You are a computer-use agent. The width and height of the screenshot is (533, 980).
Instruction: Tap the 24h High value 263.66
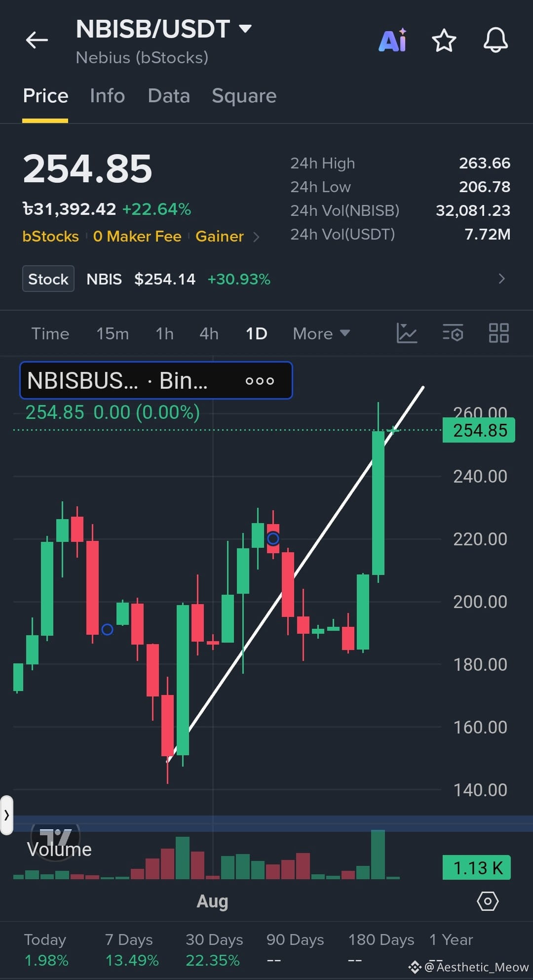[x=485, y=163]
